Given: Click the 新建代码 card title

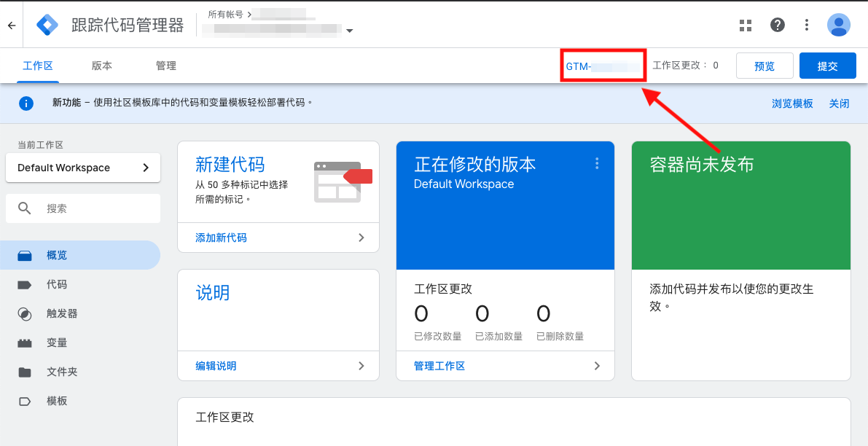Looking at the screenshot, I should 230,165.
